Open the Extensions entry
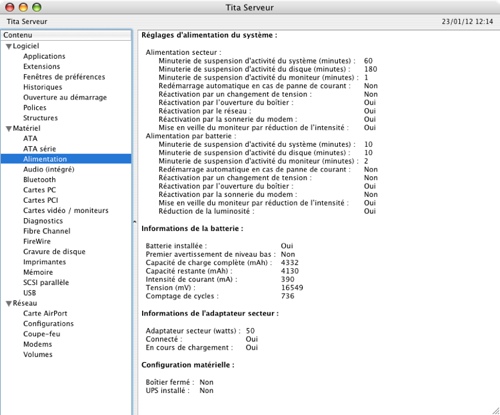500x415 pixels. [x=42, y=66]
